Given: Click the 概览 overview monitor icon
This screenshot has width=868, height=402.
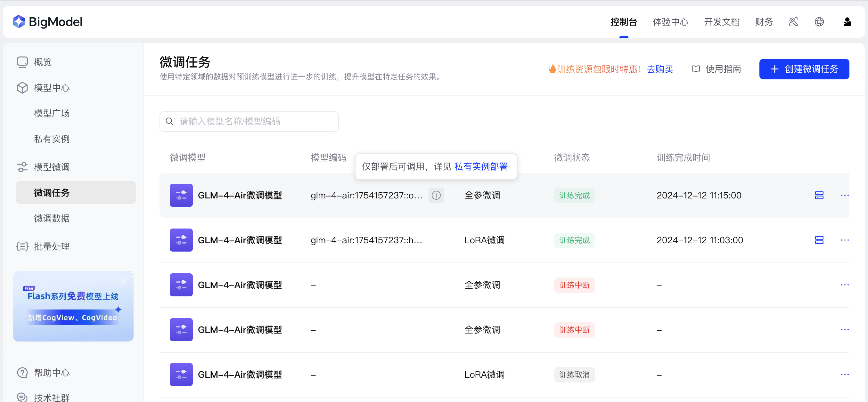Looking at the screenshot, I should pyautogui.click(x=22, y=62).
